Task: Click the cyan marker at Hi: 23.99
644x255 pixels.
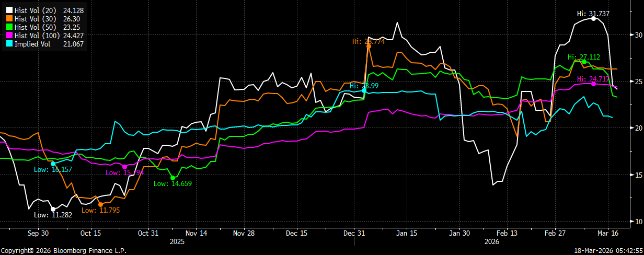Action: [364, 90]
